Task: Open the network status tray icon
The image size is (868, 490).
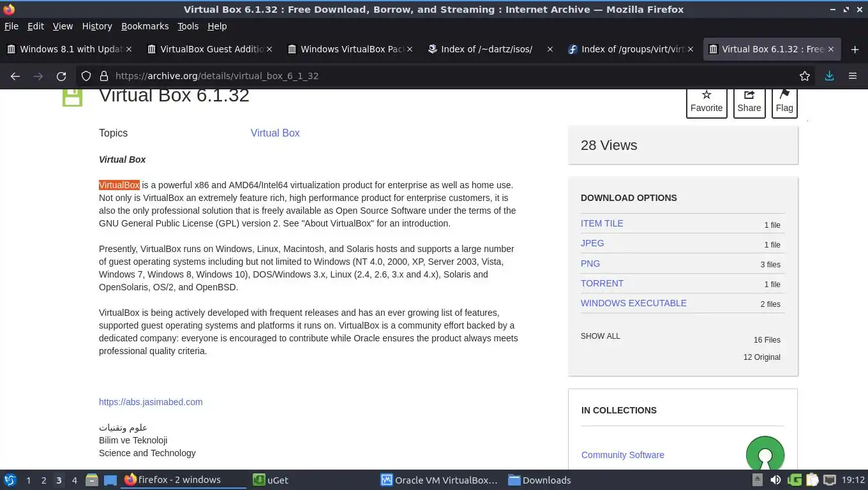Action: [830, 480]
